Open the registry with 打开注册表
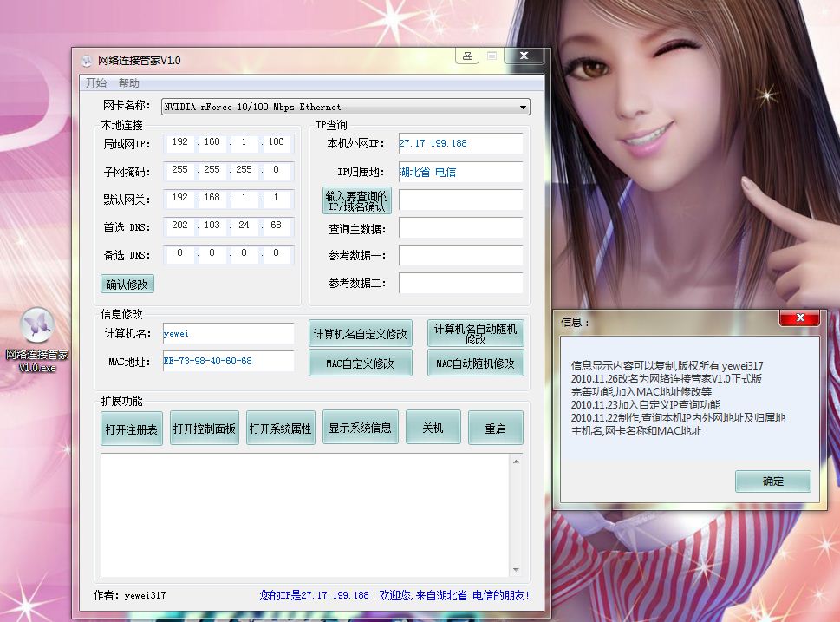Screen dimensions: 840x622 pos(131,429)
